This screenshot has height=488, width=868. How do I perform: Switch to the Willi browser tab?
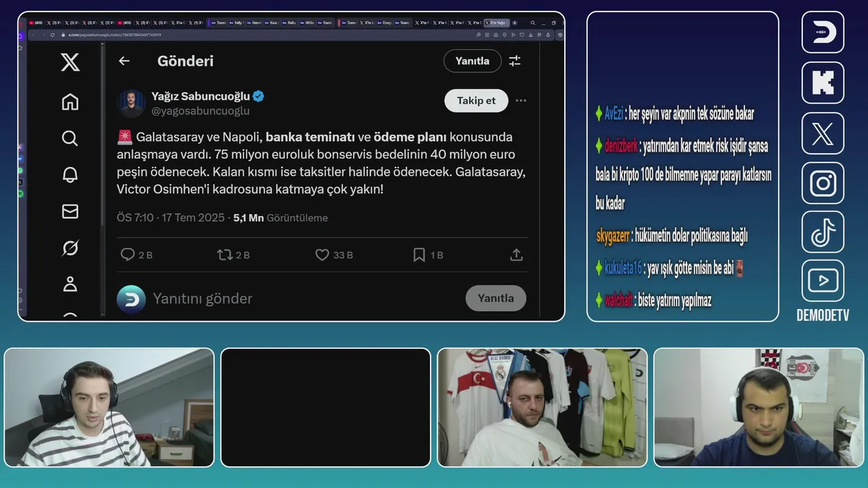tap(309, 22)
